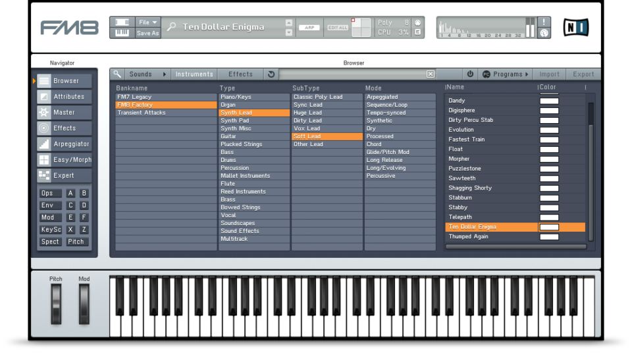
Task: Reset browser filters with refresh icon
Action: tap(271, 74)
